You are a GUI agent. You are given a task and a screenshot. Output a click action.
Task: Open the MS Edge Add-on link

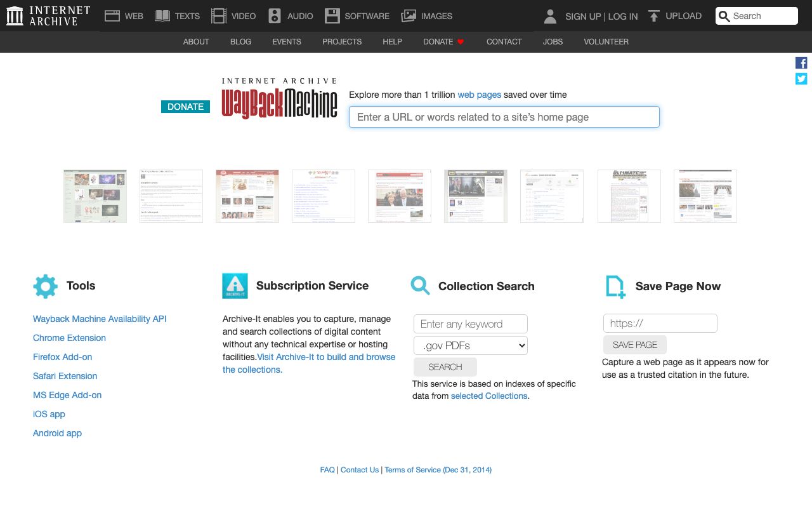(x=67, y=395)
